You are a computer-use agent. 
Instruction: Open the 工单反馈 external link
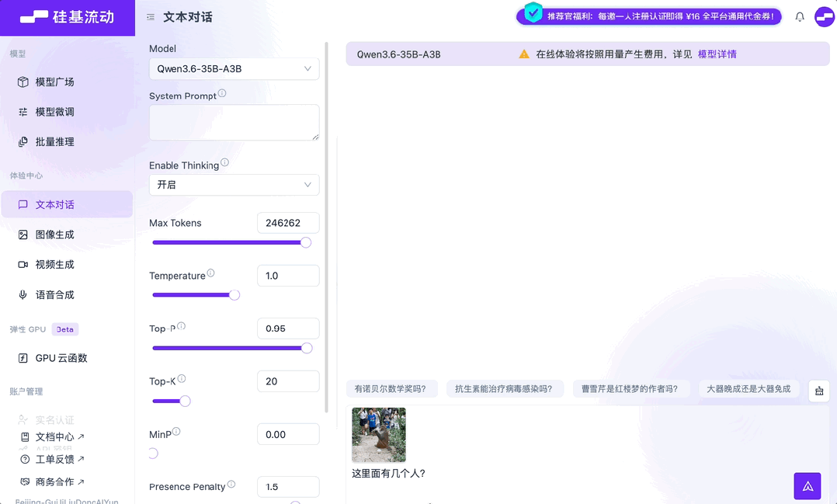click(52, 459)
